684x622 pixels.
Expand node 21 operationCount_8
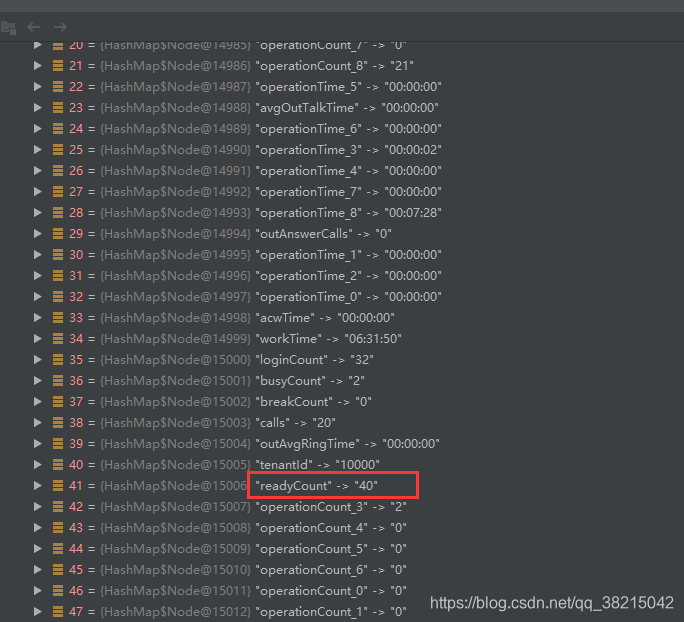pos(38,65)
